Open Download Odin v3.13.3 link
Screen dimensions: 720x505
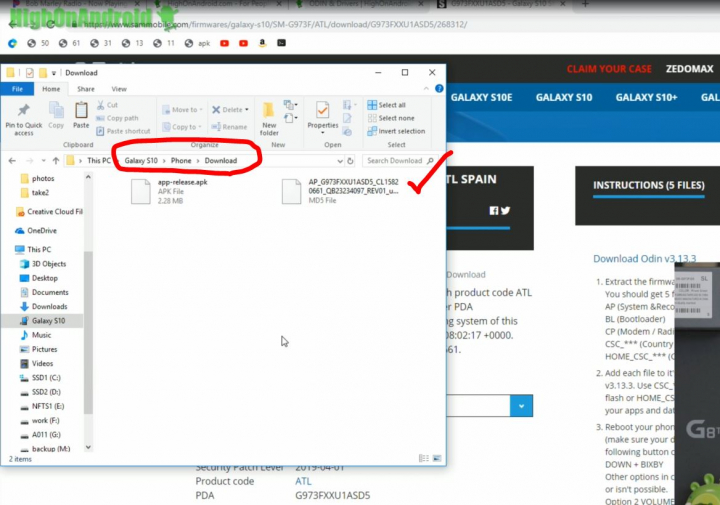pyautogui.click(x=644, y=259)
